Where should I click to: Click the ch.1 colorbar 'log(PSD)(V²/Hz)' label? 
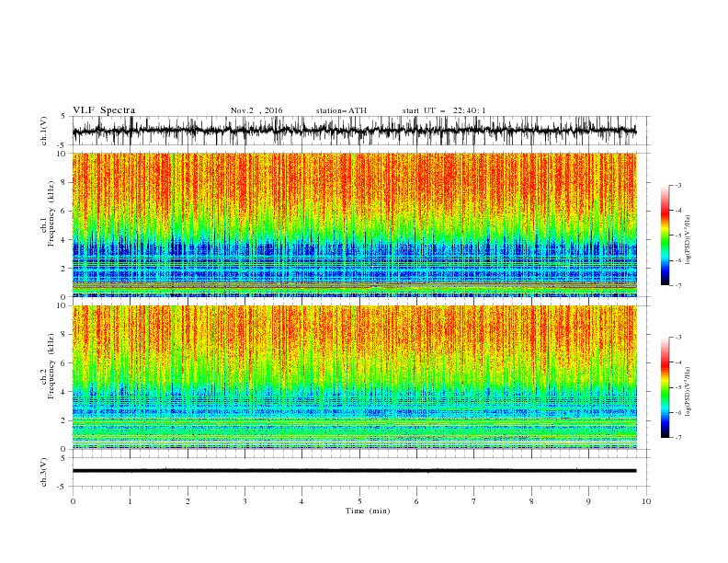pos(688,239)
